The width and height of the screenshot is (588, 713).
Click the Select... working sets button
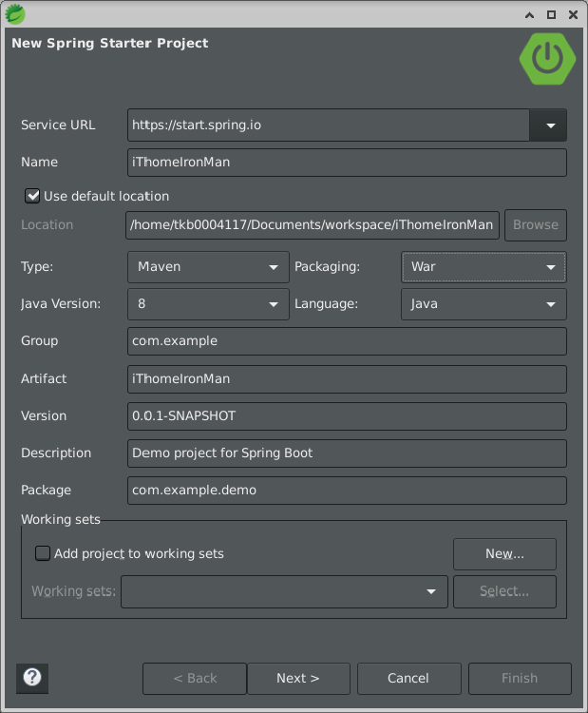pyautogui.click(x=504, y=591)
